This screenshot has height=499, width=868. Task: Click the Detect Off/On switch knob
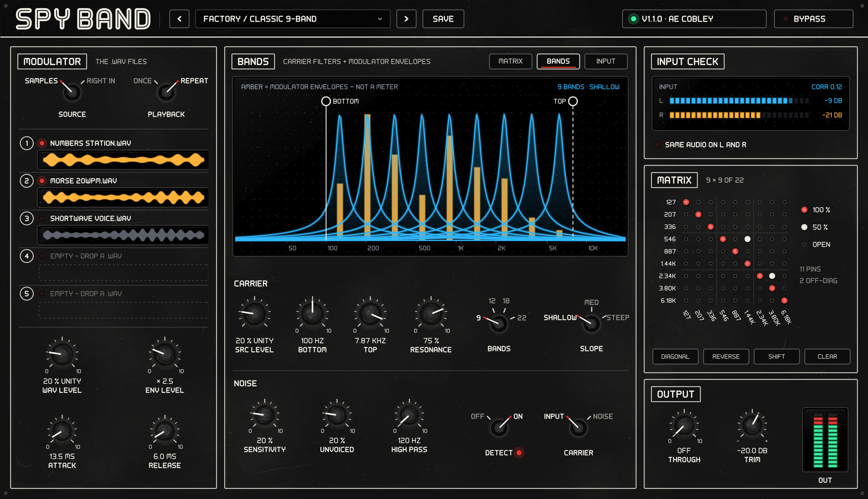pos(499,428)
